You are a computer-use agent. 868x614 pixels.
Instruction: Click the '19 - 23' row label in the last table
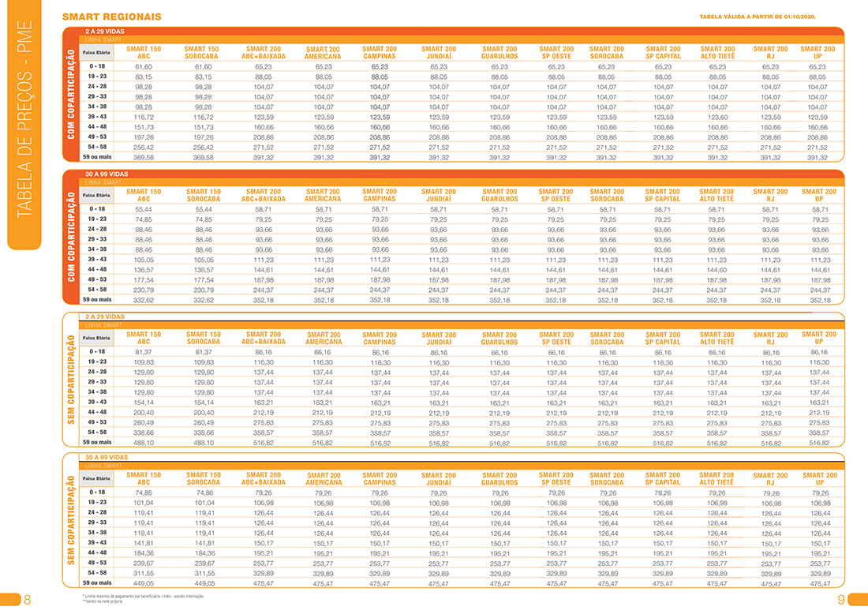pyautogui.click(x=97, y=503)
